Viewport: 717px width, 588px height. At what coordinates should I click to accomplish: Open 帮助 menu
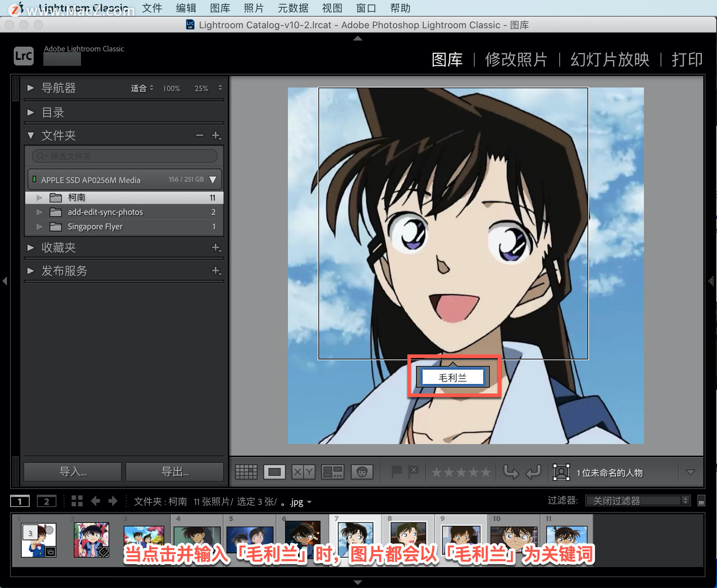(400, 8)
